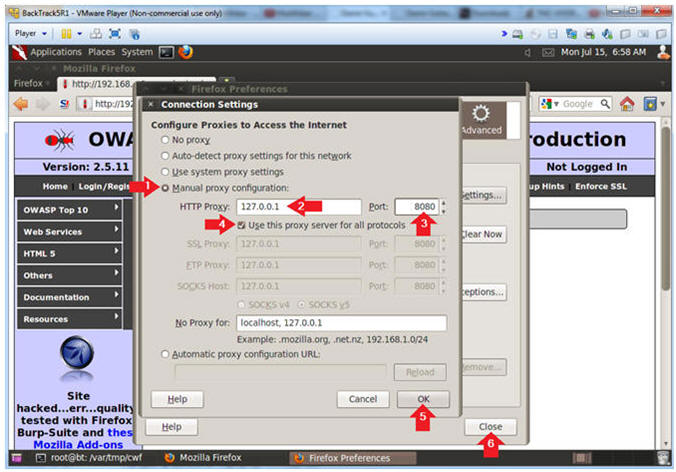
Task: Open the Player menu in VMware
Action: (30, 34)
